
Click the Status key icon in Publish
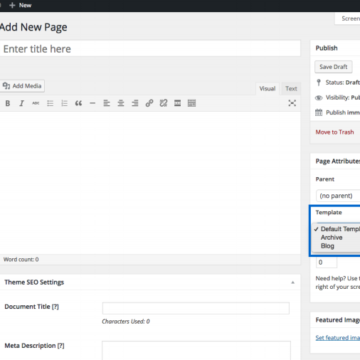(319, 82)
